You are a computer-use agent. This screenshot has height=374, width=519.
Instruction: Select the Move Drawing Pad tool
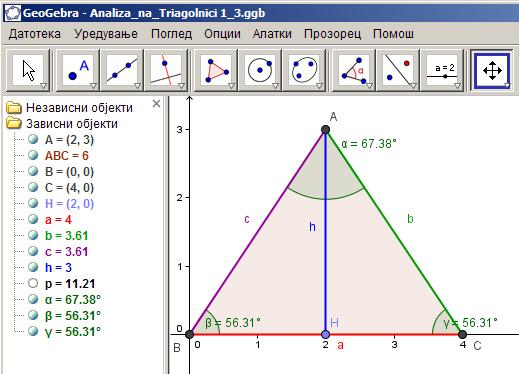tap(492, 70)
